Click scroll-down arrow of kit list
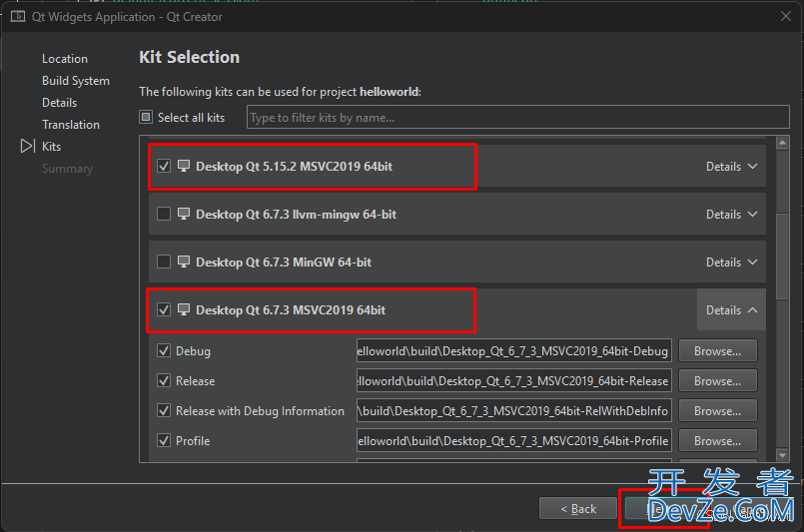Image resolution: width=804 pixels, height=532 pixels. coord(782,454)
